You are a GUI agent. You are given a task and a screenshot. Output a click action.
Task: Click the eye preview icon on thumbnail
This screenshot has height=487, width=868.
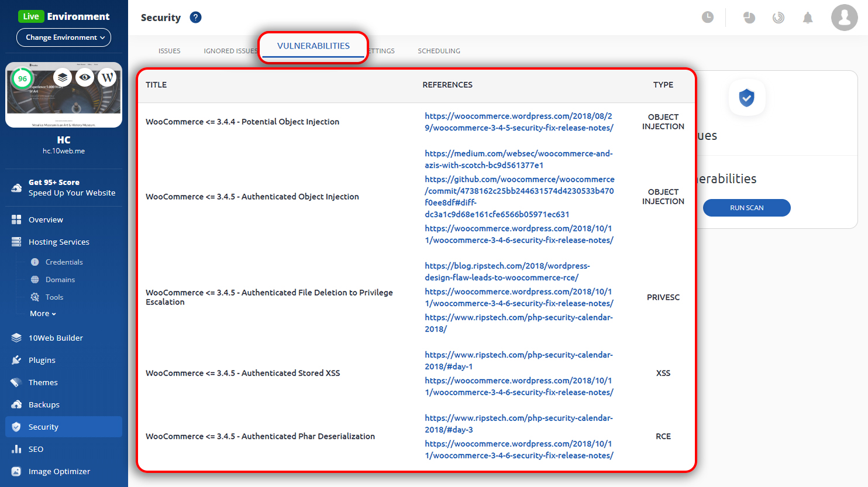[85, 77]
